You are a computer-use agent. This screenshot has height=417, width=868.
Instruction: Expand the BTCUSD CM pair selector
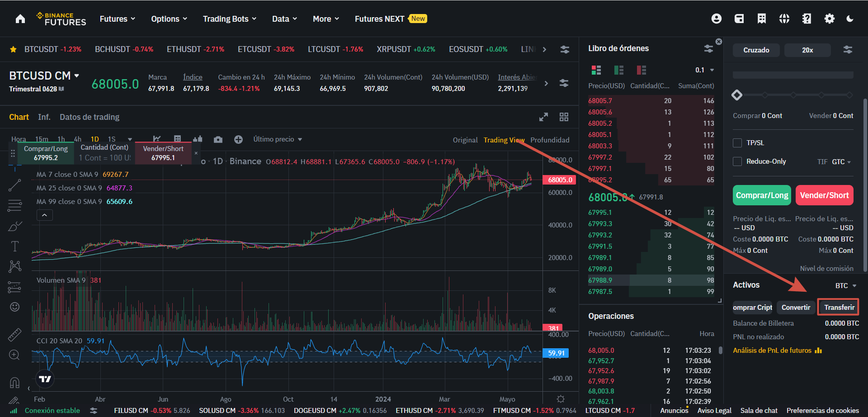(x=44, y=76)
